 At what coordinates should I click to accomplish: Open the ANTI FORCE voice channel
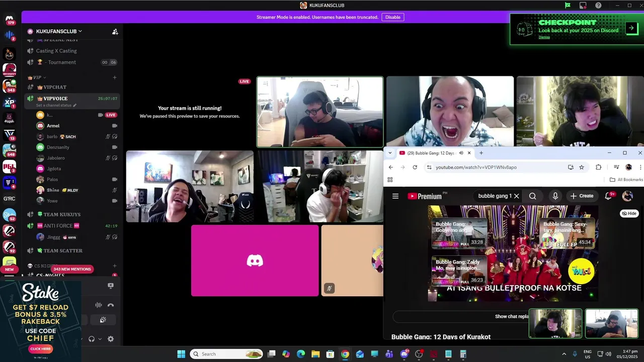coord(72,226)
